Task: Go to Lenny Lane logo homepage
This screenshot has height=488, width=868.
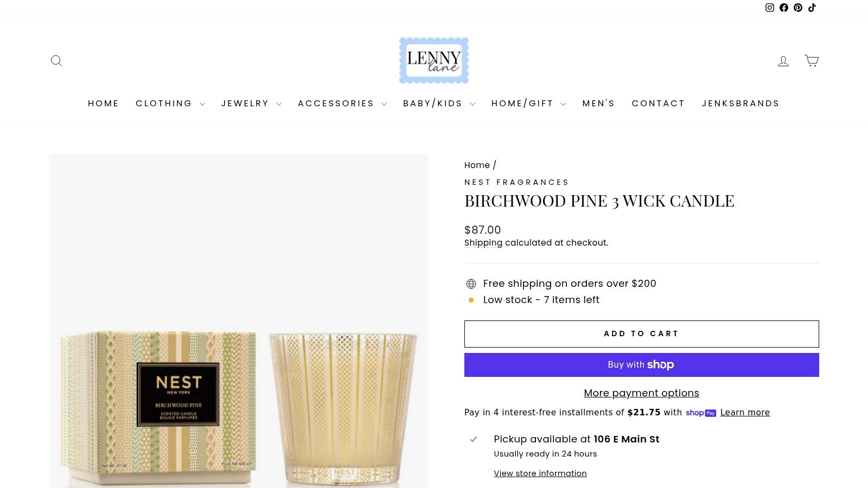Action: [x=434, y=60]
